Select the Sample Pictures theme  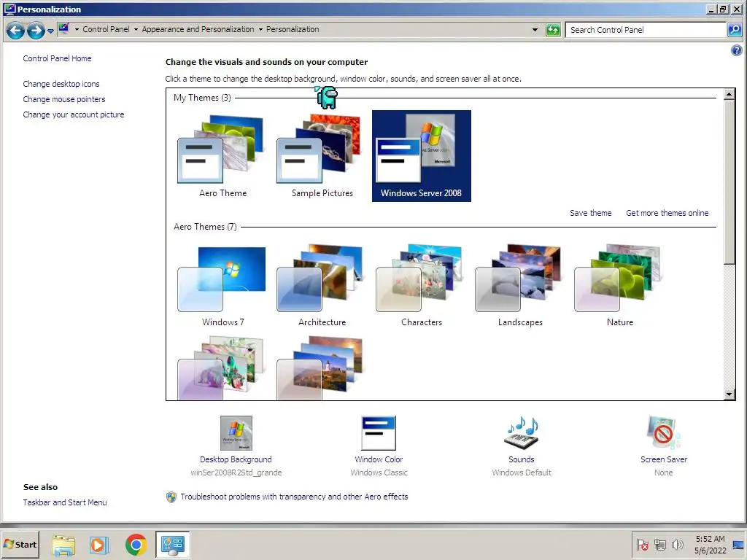[322, 156]
